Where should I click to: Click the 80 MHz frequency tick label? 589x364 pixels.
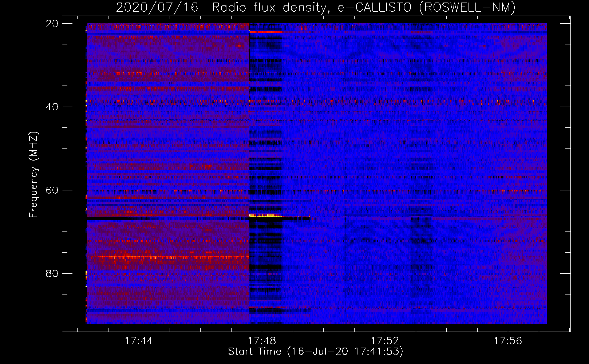(52, 273)
